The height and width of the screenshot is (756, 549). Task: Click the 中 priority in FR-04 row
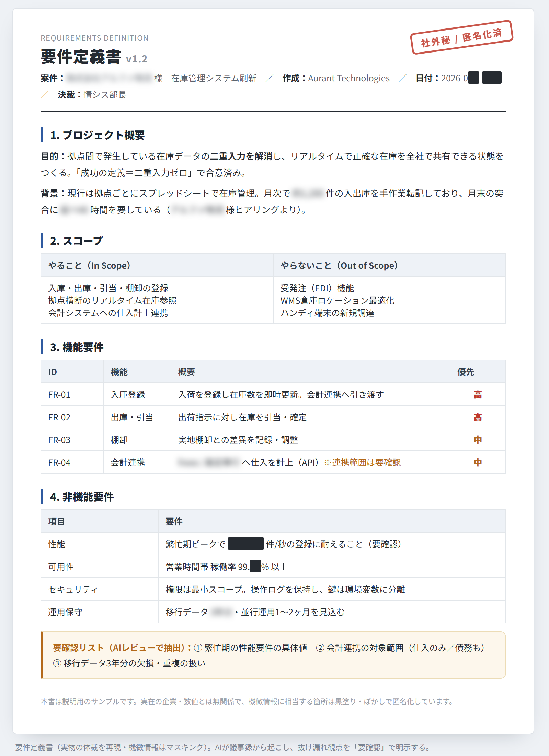pos(478,463)
